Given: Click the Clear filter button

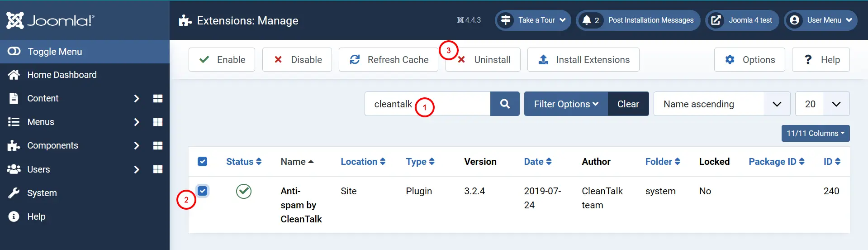Looking at the screenshot, I should [628, 104].
